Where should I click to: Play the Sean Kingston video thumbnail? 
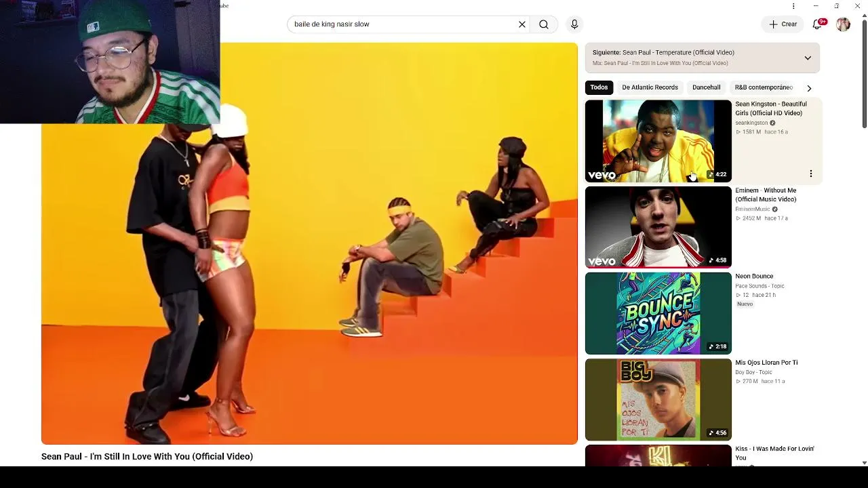658,141
